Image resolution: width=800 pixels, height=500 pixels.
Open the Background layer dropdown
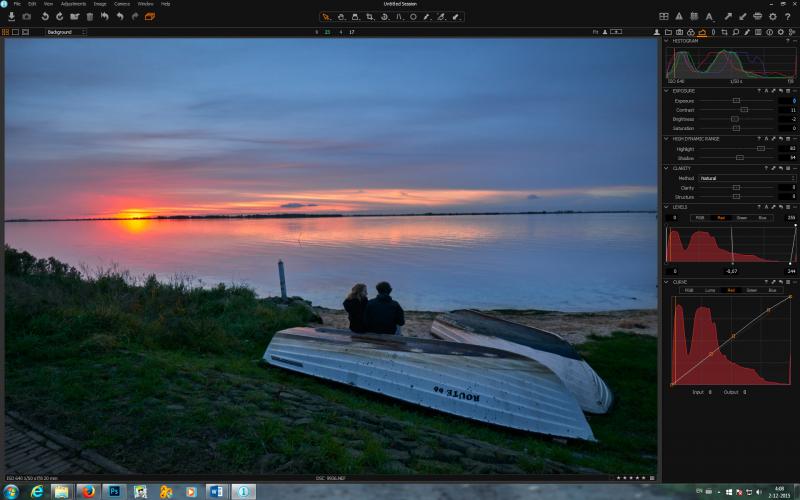click(66, 32)
